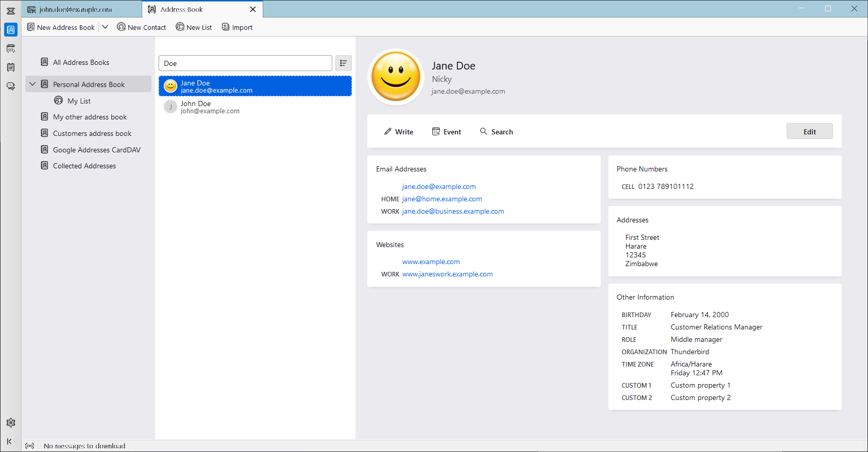Click organization value Thunderbird
The height and width of the screenshot is (452, 868).
[x=690, y=352]
